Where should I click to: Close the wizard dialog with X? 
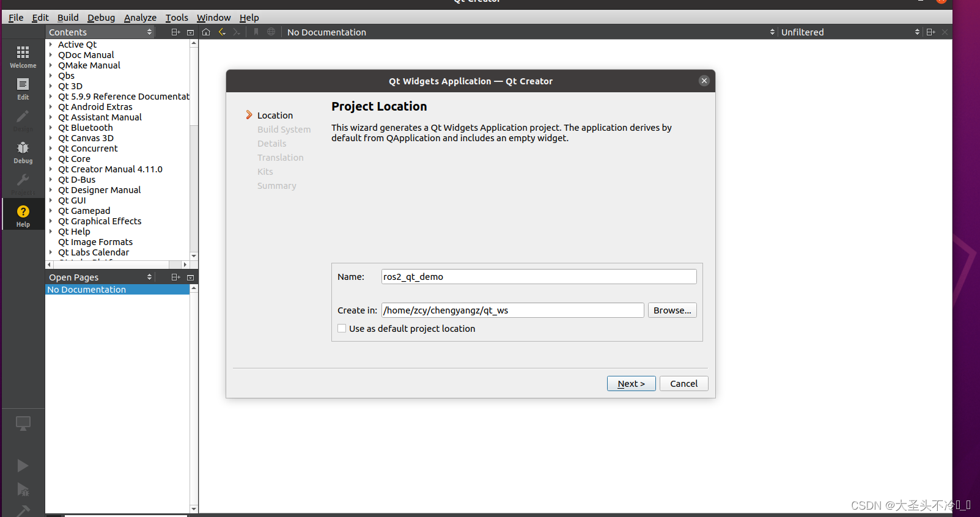(704, 81)
